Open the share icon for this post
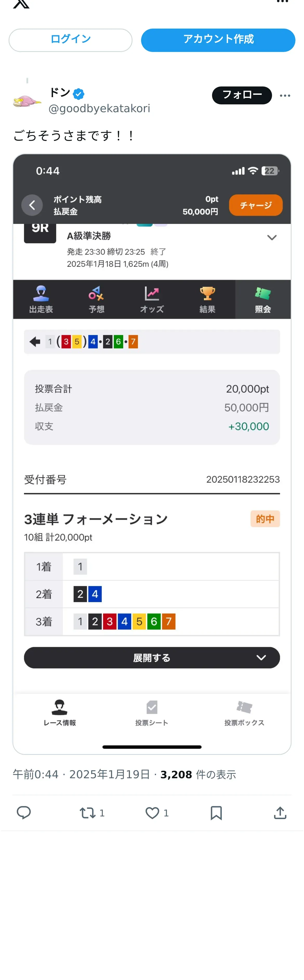 (280, 813)
